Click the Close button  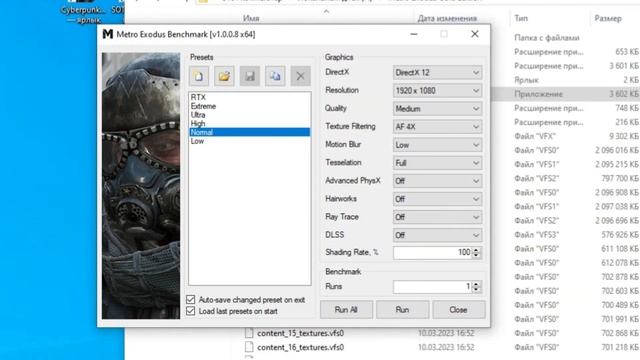458,310
